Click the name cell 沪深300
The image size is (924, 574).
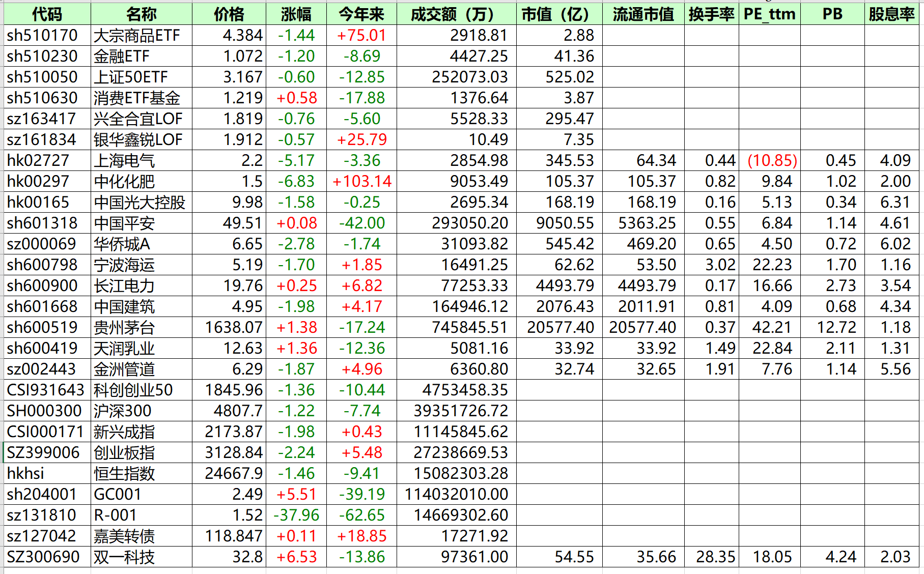(x=142, y=411)
